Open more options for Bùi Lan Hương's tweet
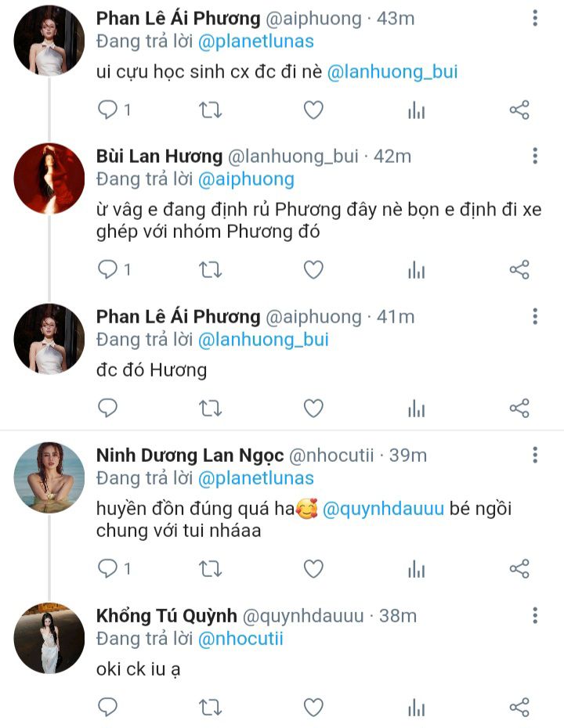The image size is (564, 728). click(x=535, y=156)
